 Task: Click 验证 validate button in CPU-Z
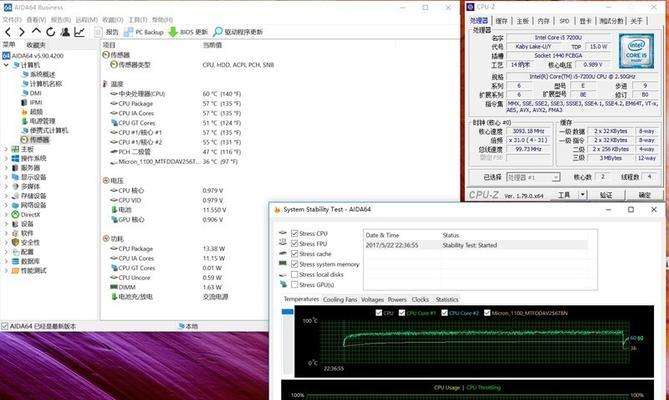click(606, 195)
